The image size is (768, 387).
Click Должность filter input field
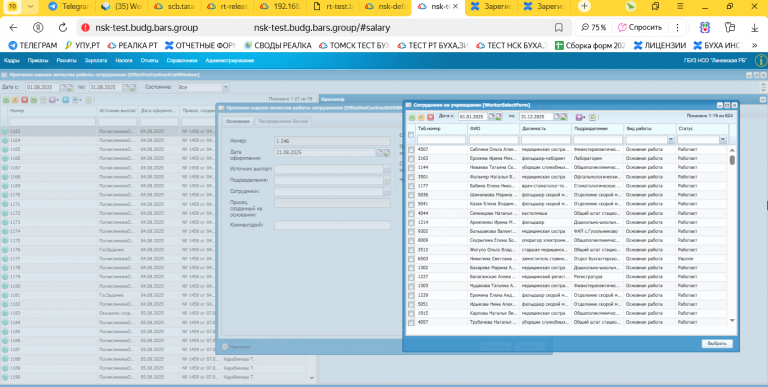[546, 140]
